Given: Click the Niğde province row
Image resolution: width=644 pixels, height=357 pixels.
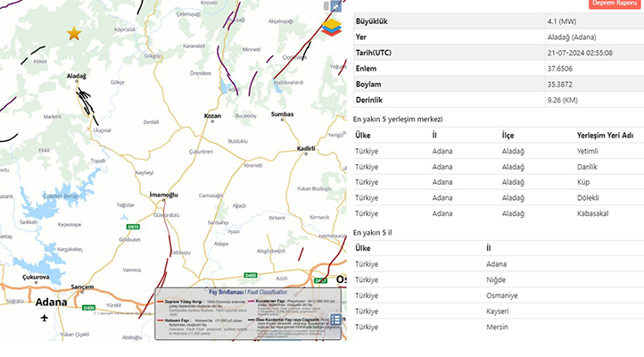Looking at the screenshot, I should [499, 279].
